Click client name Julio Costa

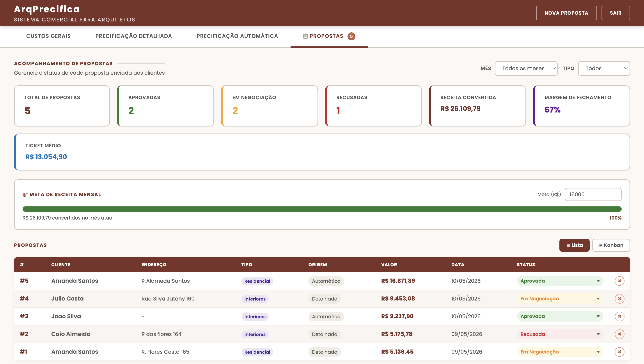point(67,299)
